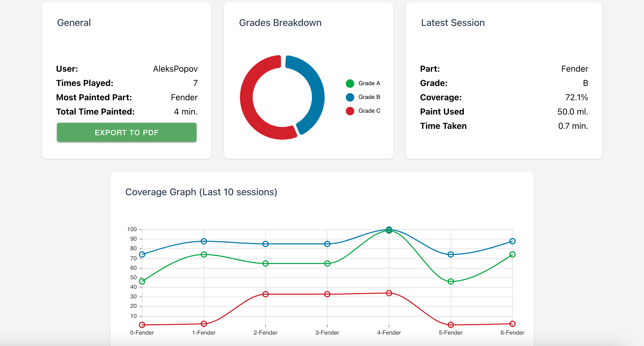Click the AleksPopov user name
The image size is (644, 346).
click(x=175, y=69)
